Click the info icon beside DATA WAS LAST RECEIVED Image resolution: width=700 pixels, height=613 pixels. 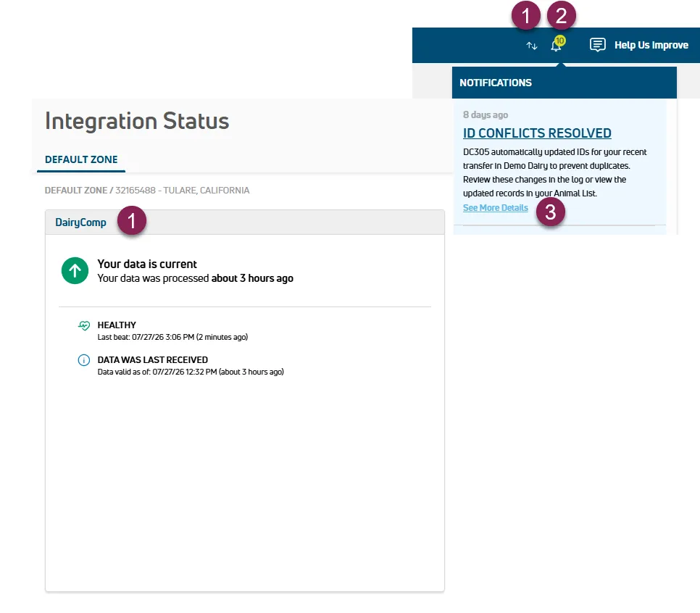click(84, 360)
